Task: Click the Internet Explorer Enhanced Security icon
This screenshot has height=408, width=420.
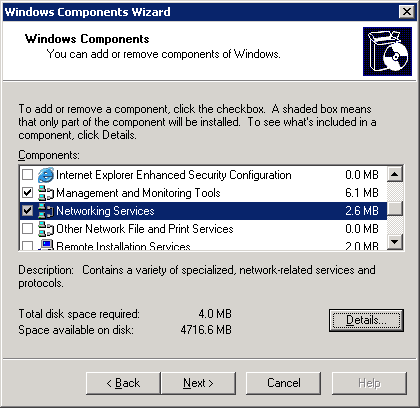Action: 46,175
